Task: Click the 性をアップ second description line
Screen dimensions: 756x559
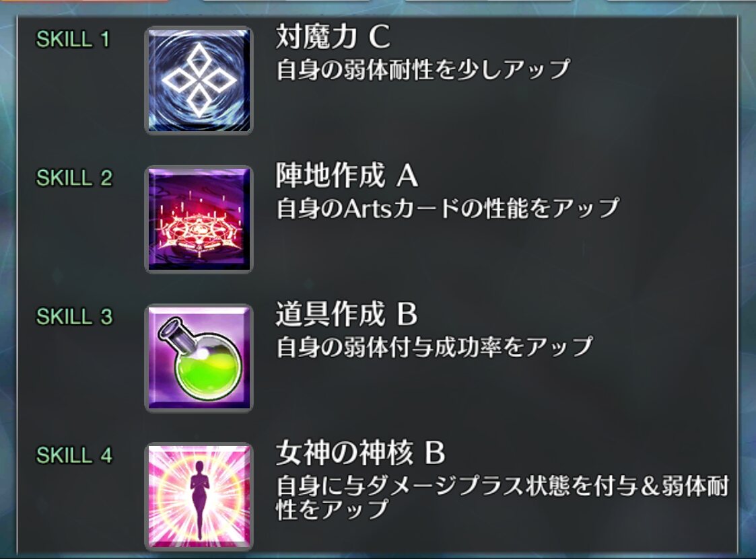Action: coord(332,509)
